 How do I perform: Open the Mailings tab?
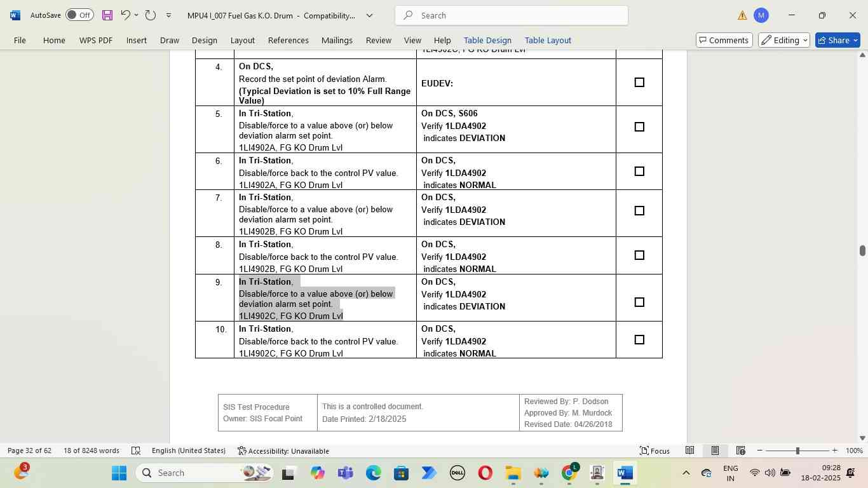point(337,40)
